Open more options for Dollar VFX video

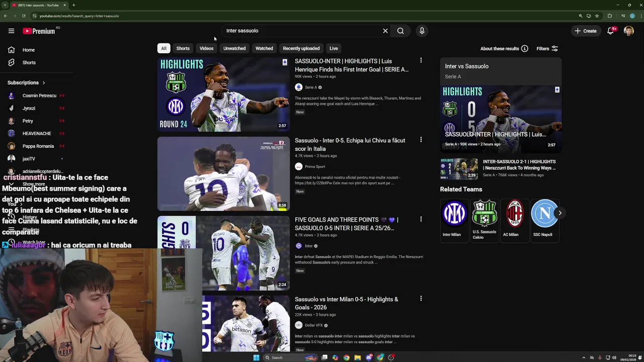click(x=421, y=299)
